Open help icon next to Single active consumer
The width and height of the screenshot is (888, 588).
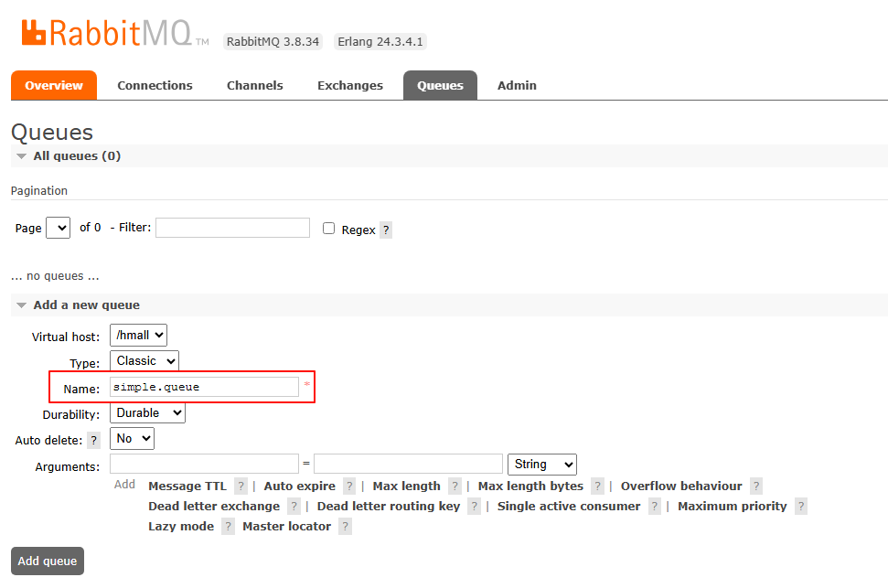655,506
